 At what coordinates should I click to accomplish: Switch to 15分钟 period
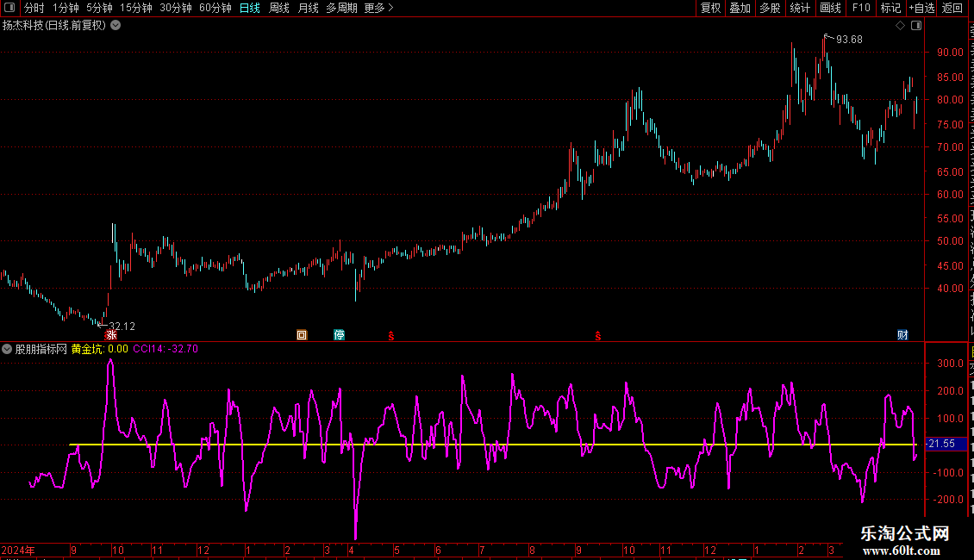point(136,8)
